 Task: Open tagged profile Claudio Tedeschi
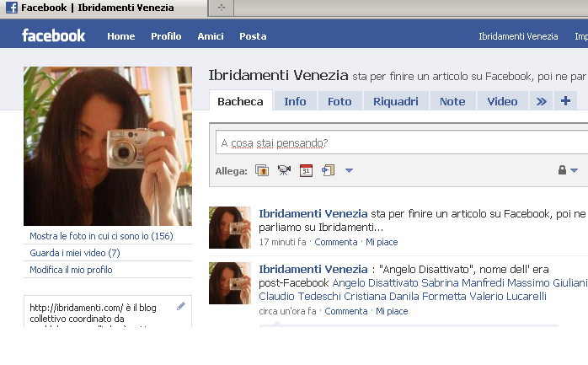[x=300, y=297]
